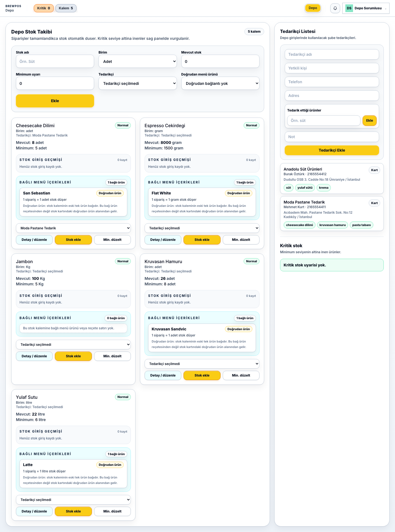The width and height of the screenshot is (395, 532).
Task: Open the notification bell
Action: point(335,8)
